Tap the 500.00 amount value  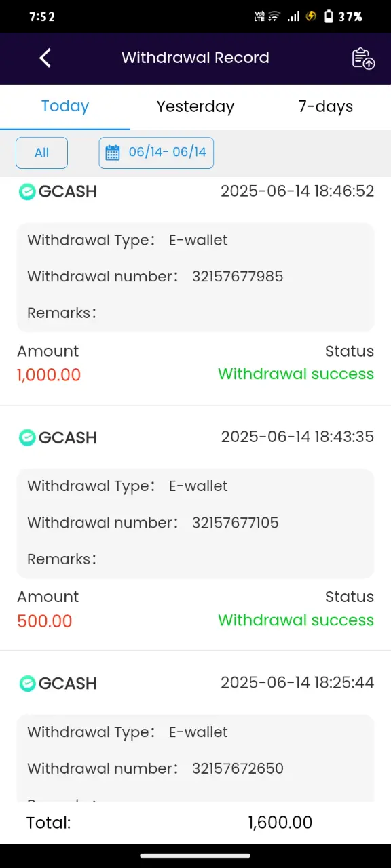point(45,621)
